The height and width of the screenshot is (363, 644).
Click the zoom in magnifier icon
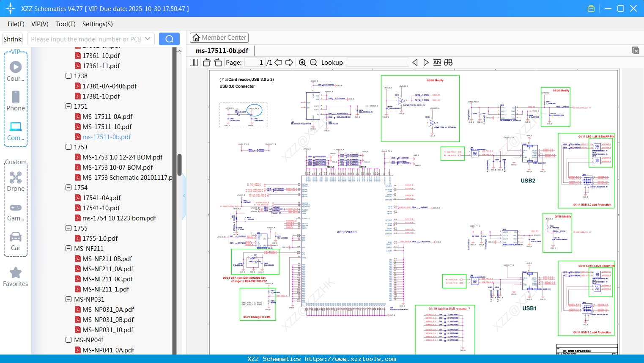[302, 63]
